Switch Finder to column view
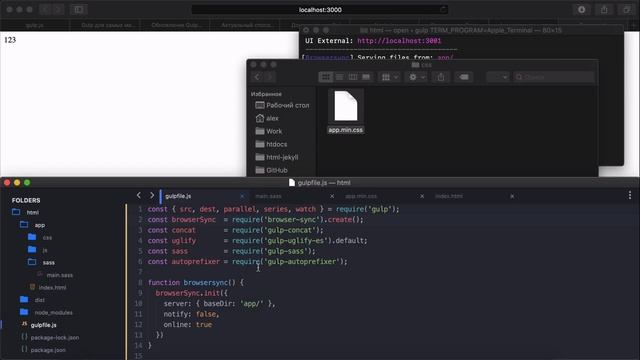The height and width of the screenshot is (360, 640). (x=353, y=77)
